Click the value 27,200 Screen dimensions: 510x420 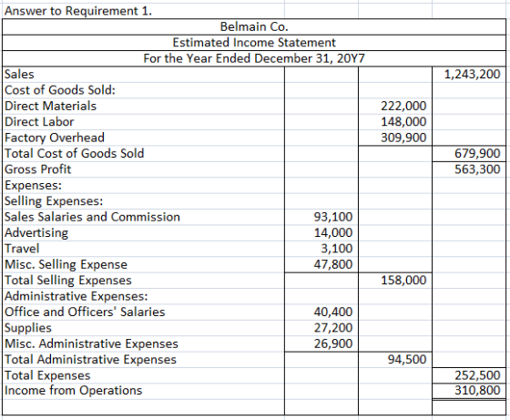[x=333, y=328]
